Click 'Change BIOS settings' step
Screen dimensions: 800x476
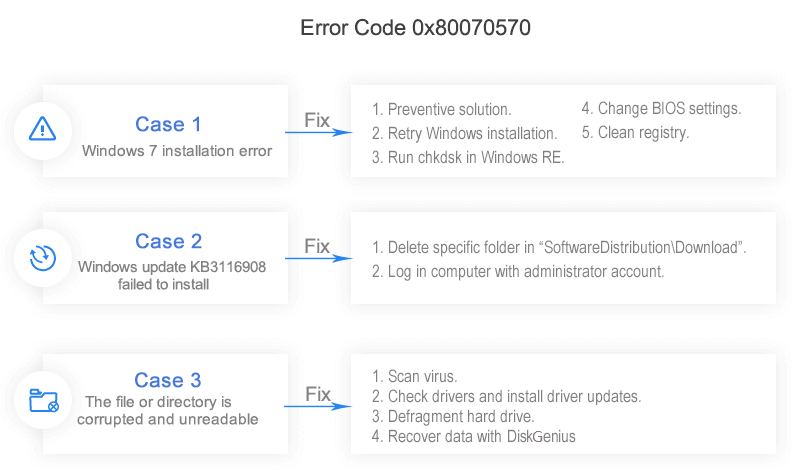661,108
